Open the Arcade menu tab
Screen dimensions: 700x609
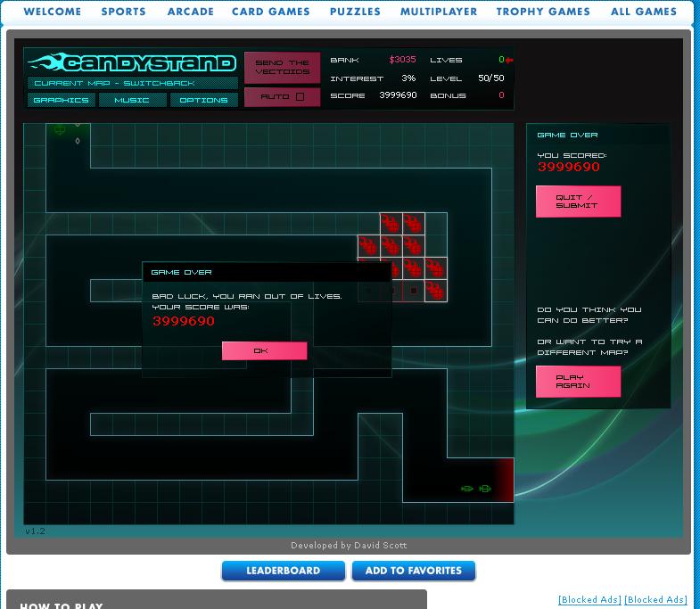click(190, 12)
